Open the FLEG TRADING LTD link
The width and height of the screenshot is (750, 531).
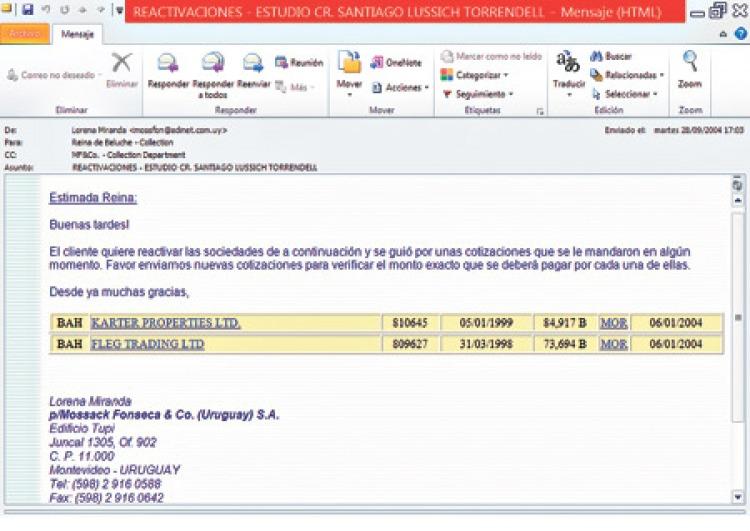pos(147,344)
